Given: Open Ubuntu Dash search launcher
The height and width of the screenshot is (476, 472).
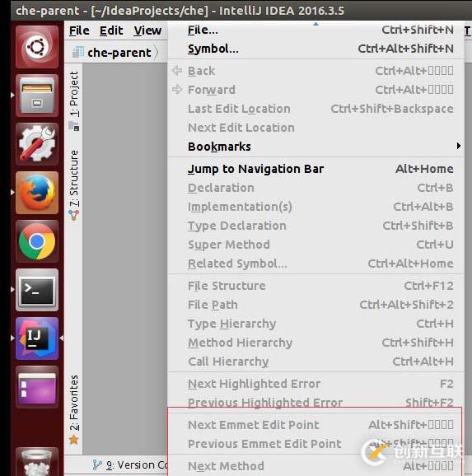Looking at the screenshot, I should click(x=37, y=47).
